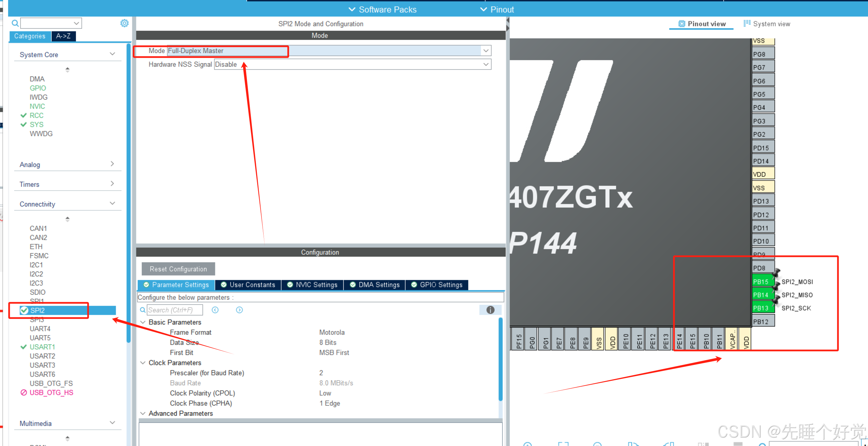The height and width of the screenshot is (446, 868).
Task: Click the pin icon on PB15 pin
Action: point(776,272)
